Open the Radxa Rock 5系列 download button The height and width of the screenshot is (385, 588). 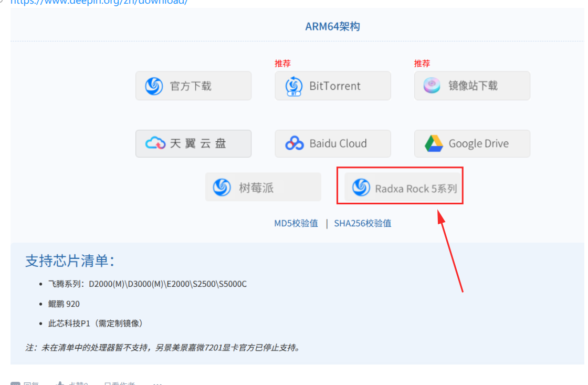(402, 187)
